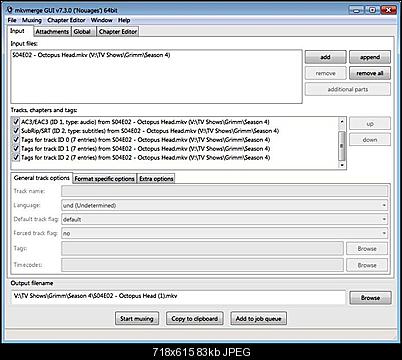402x360 pixels.
Task: Open the Extra options tab
Action: 156,179
